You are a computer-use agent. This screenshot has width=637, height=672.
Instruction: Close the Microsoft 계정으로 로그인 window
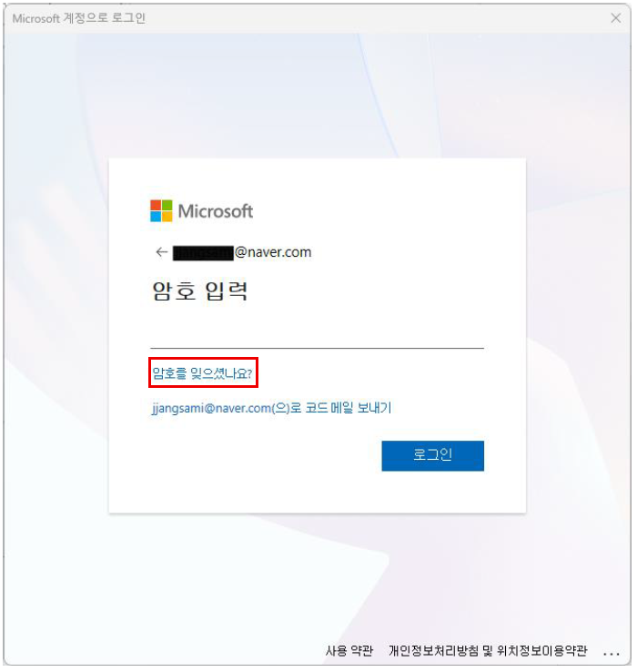click(615, 18)
